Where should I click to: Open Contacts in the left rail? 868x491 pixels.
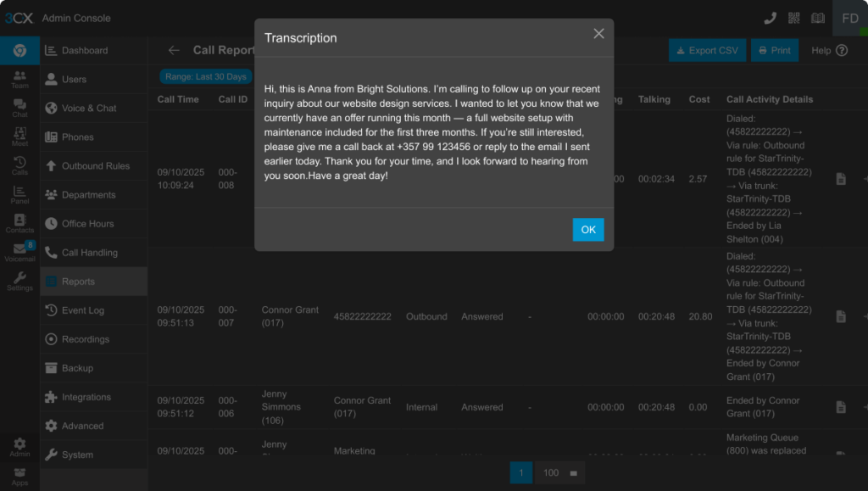pyautogui.click(x=19, y=223)
